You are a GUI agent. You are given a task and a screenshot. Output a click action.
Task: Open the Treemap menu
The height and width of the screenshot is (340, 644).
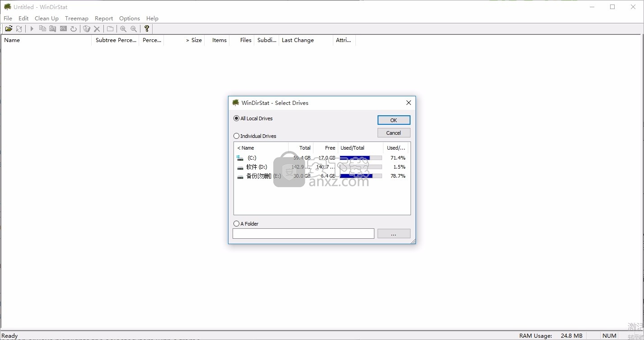coord(77,19)
